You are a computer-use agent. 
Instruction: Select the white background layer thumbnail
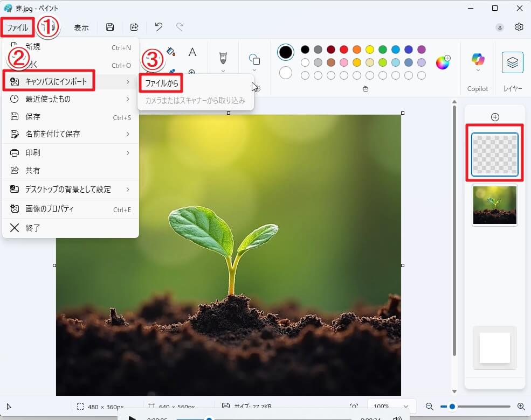495,348
